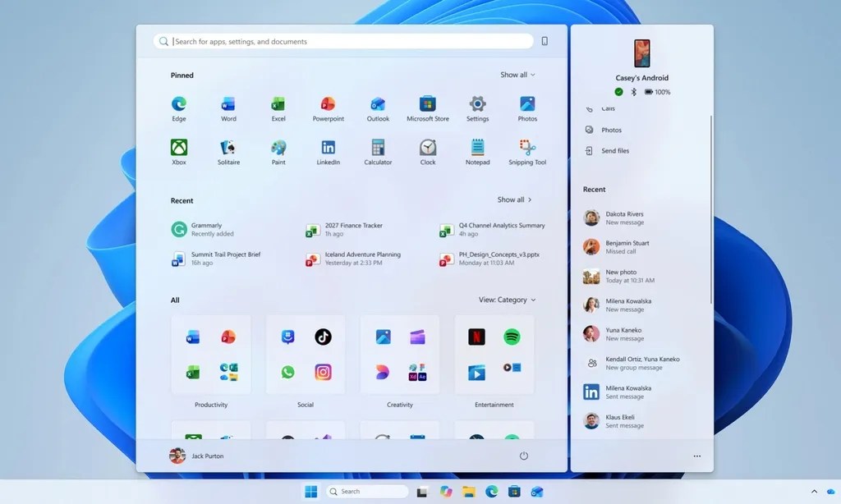Open File Explorer from the taskbar
This screenshot has width=841, height=504.
469,491
